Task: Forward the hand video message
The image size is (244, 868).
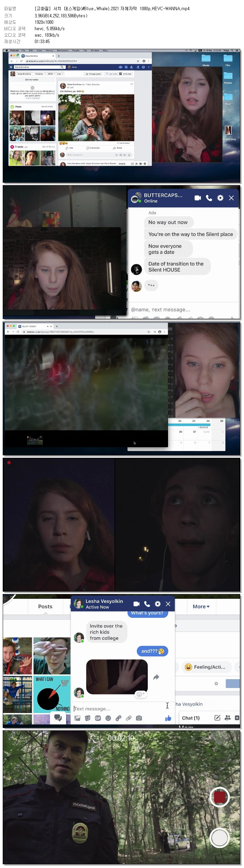Action: click(156, 677)
